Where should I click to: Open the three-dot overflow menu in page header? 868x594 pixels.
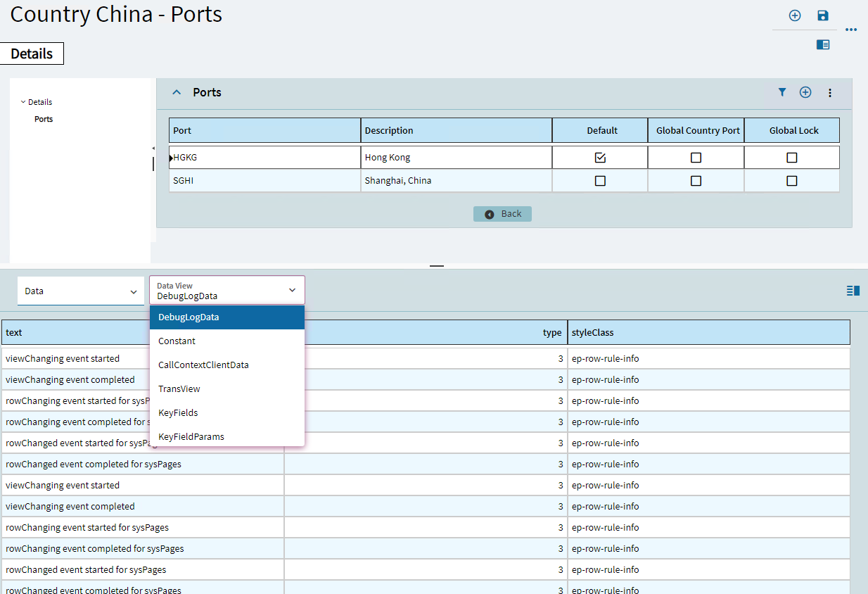point(851,30)
